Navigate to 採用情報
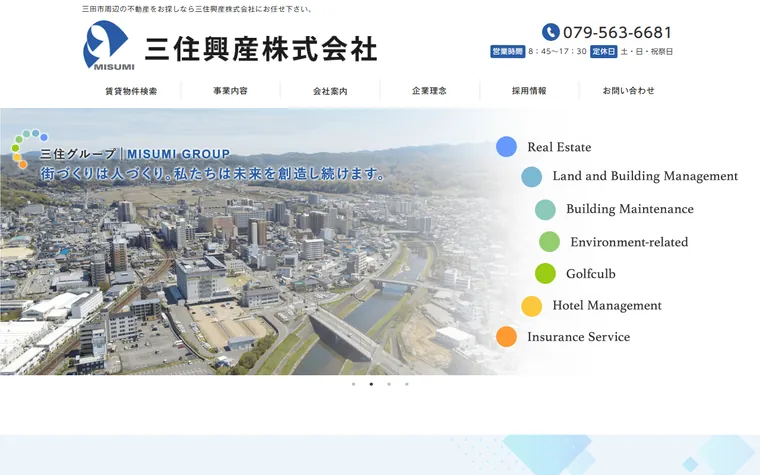The width and height of the screenshot is (760, 475). [529, 91]
